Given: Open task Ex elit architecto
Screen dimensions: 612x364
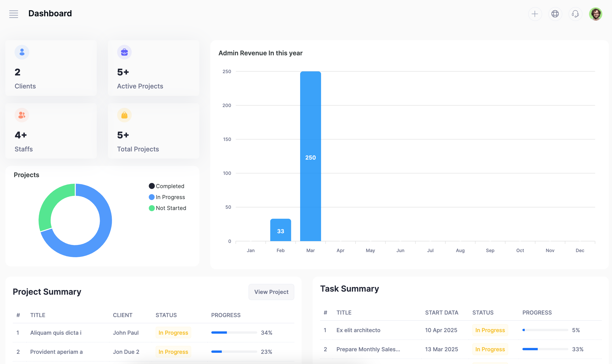Looking at the screenshot, I should click(358, 330).
